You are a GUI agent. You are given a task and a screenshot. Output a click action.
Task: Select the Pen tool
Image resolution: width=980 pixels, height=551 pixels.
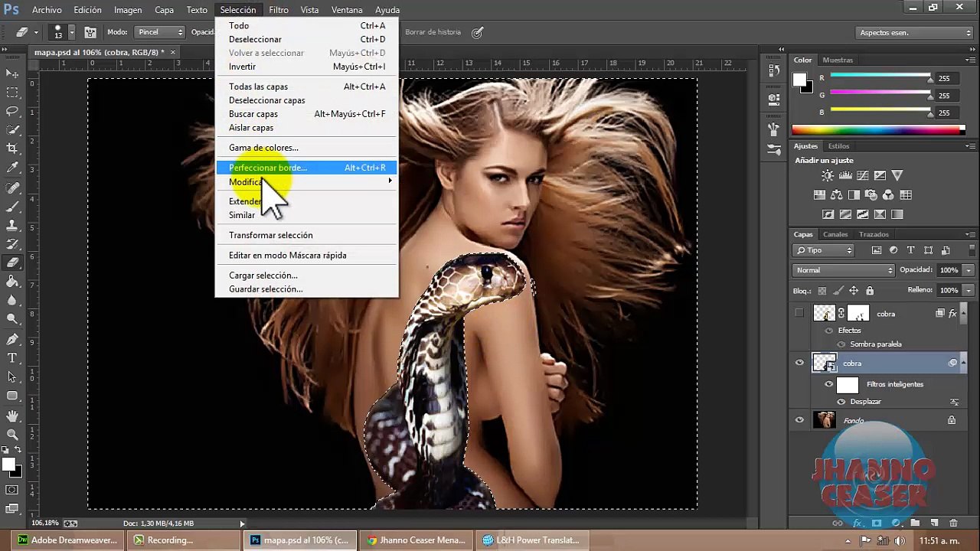(12, 339)
